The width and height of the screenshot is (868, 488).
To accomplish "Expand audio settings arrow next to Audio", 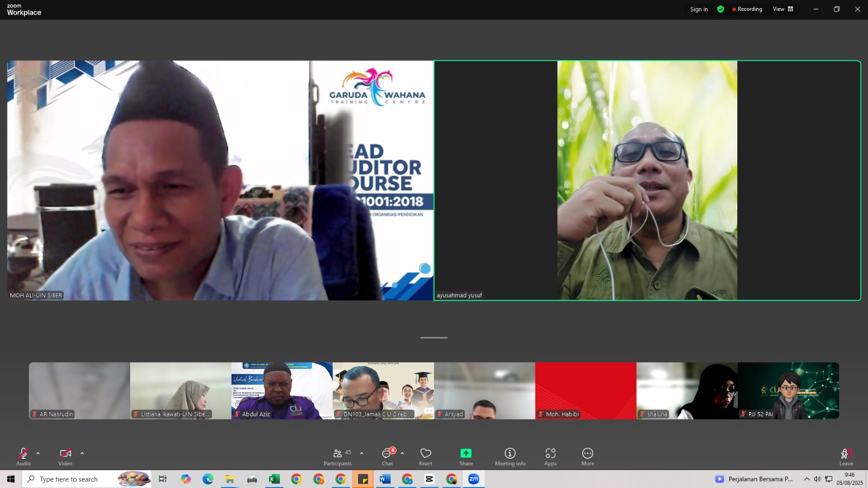I will [x=38, y=453].
